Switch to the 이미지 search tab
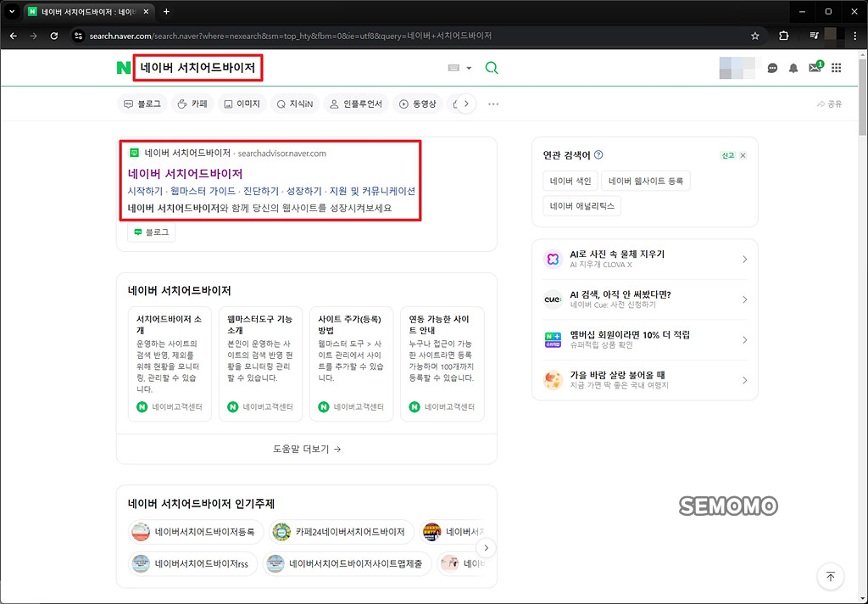Screen dimensions: 868x604 click(x=242, y=103)
